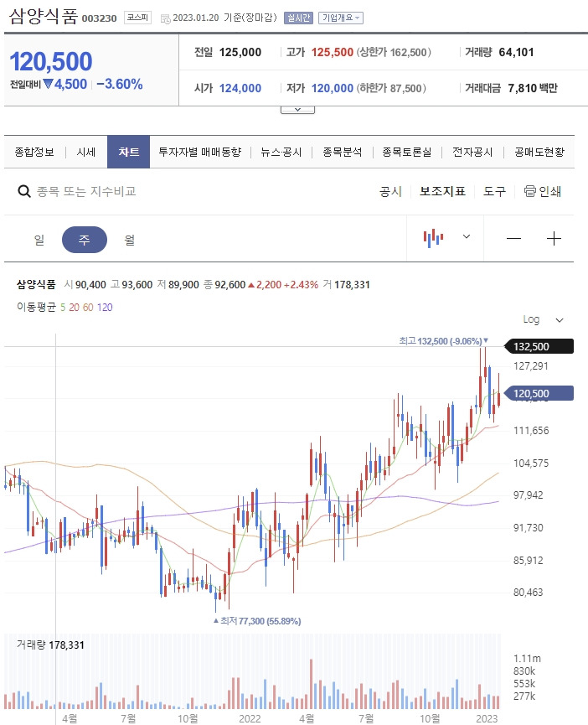Expand the stock info panel arrow
Viewport: 588px width, 725px height.
click(x=297, y=110)
